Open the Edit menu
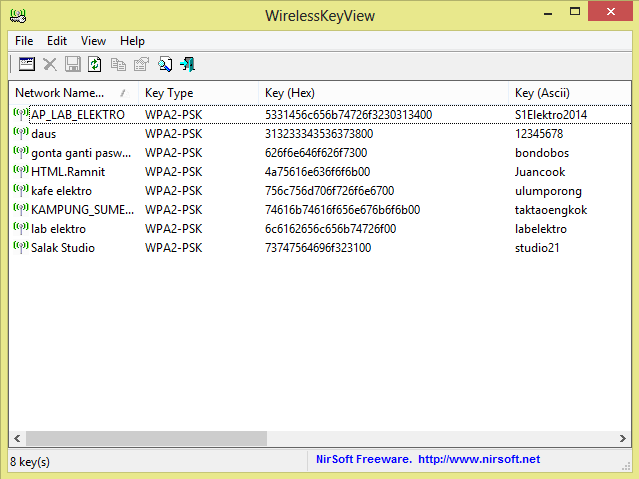 (x=57, y=41)
